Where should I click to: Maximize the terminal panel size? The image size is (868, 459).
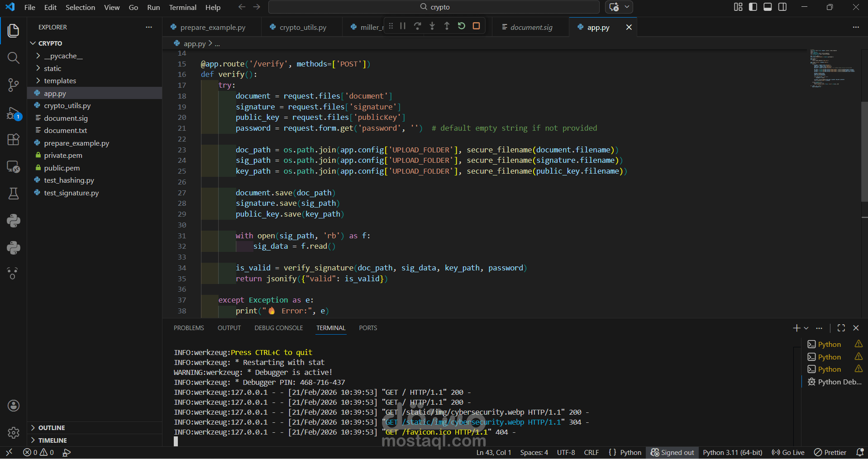841,328
